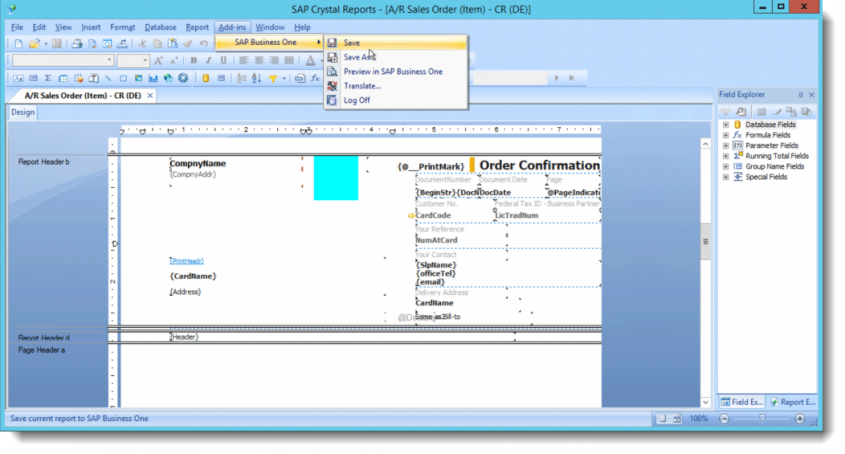
Task: Click the PrintHeadr hyperlink field
Action: (186, 261)
